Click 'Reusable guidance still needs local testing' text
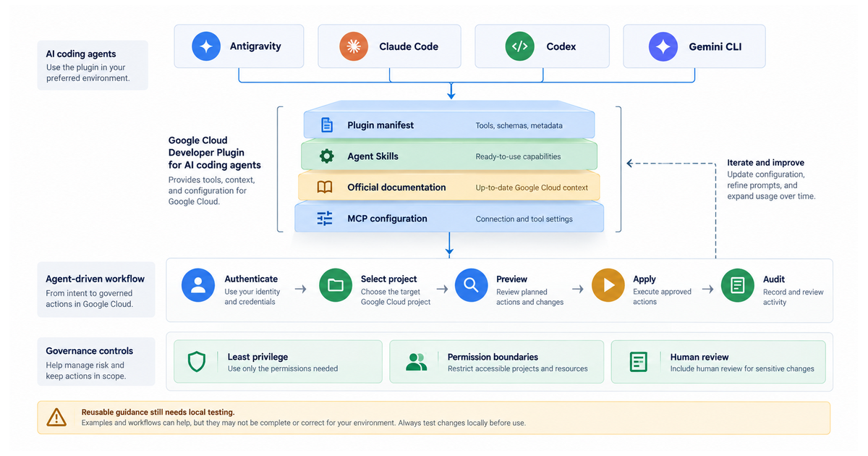868x456 pixels. (x=158, y=412)
